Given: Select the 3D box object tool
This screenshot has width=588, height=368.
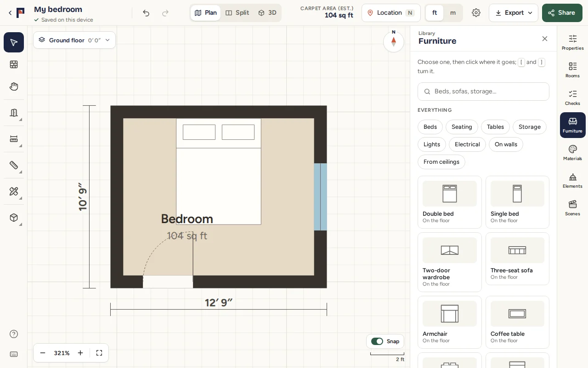Looking at the screenshot, I should pyautogui.click(x=14, y=218).
